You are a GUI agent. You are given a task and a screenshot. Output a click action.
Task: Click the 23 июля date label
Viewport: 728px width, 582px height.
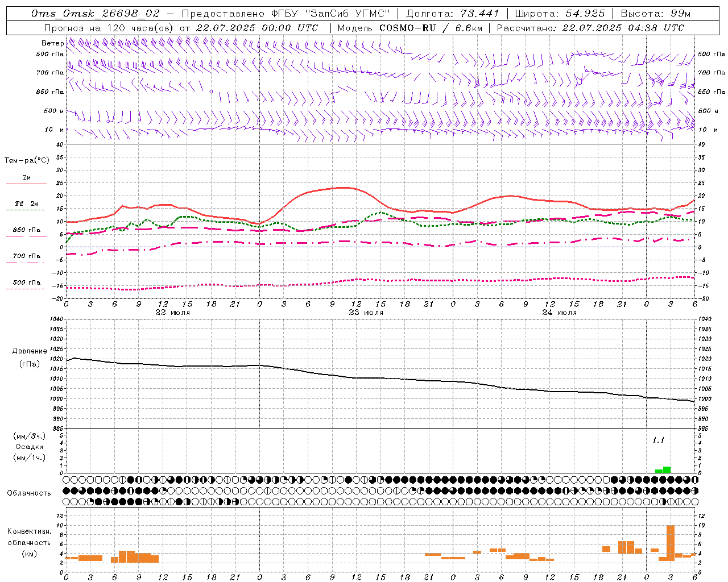[x=366, y=312]
